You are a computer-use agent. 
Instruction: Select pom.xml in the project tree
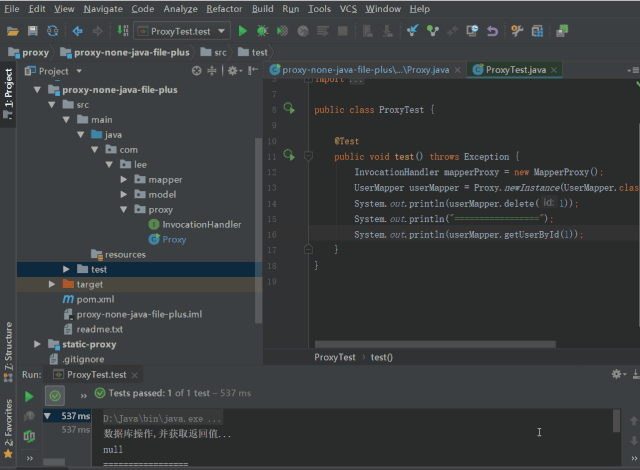(95, 299)
